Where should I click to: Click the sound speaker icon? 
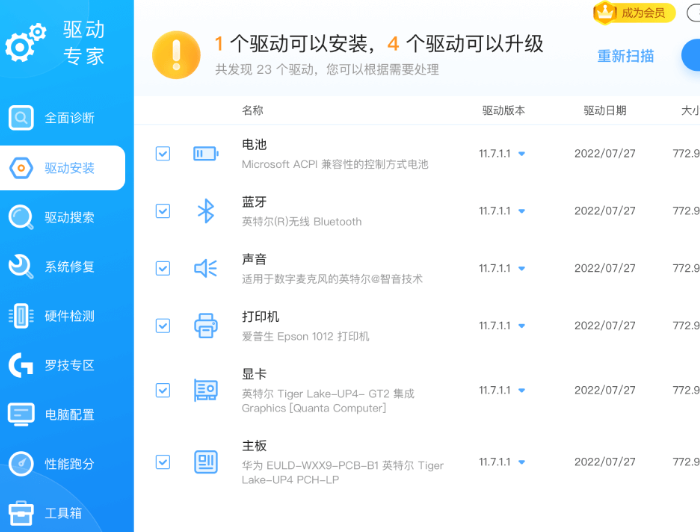click(x=205, y=268)
